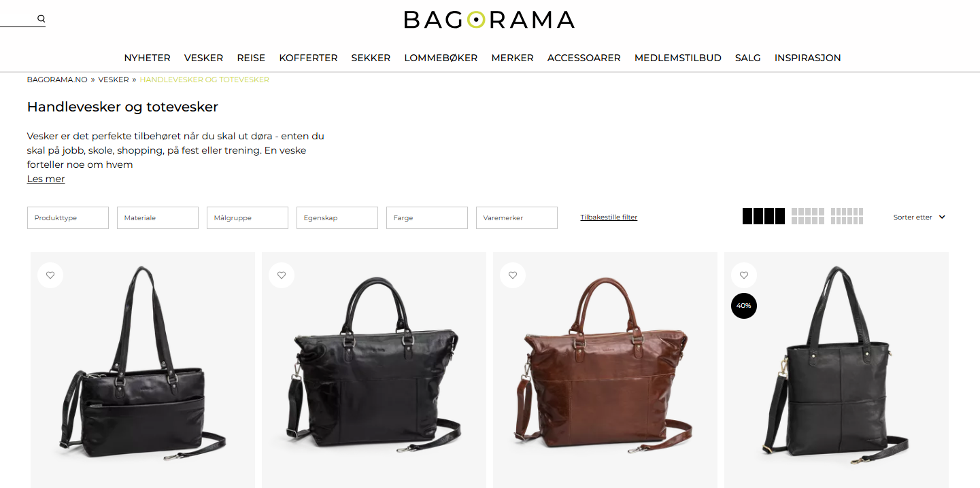
Task: Click the search magnifier icon
Action: (x=41, y=19)
